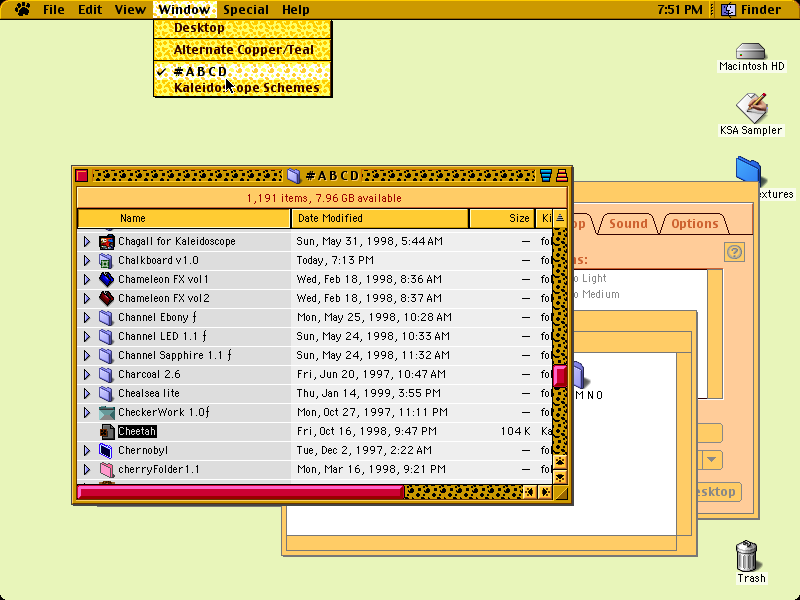Viewport: 800px width, 600px height.
Task: Click the Channel LED 1.1 folder icon
Action: click(x=106, y=336)
